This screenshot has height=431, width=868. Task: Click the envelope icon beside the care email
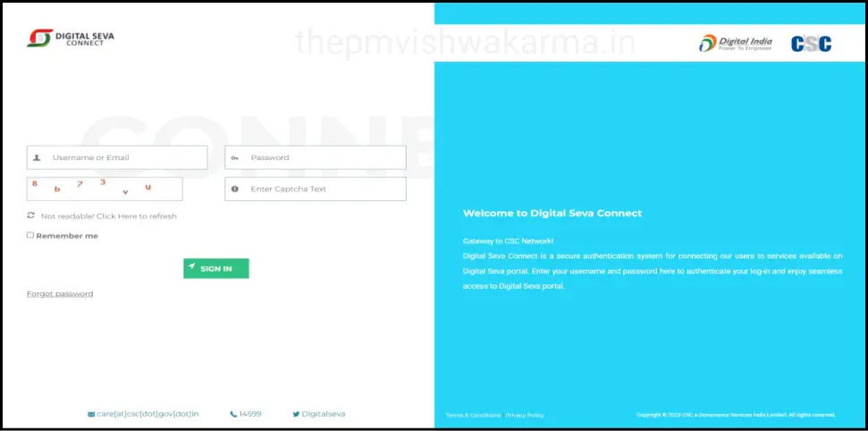pos(91,414)
